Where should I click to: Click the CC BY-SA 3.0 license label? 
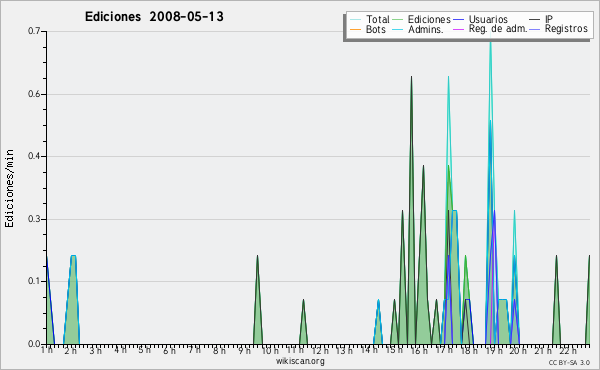[x=569, y=362]
